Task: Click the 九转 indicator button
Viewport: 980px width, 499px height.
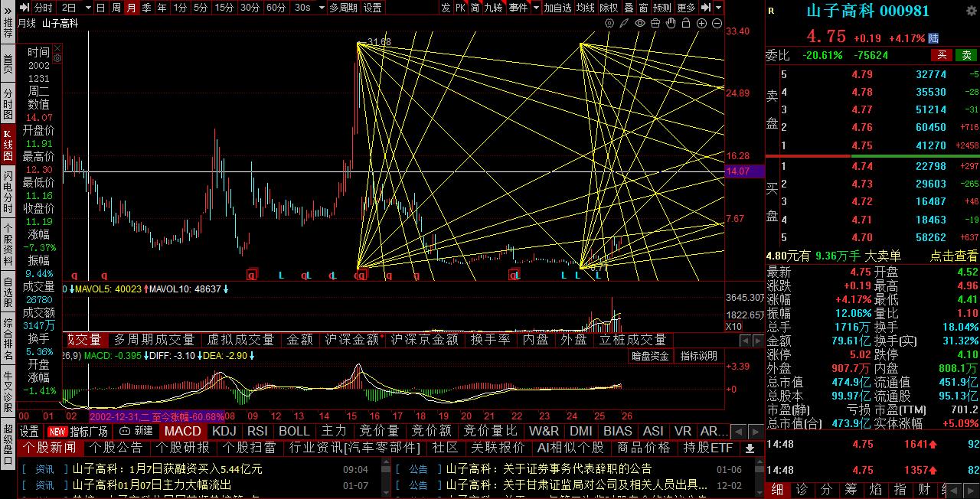Action: pyautogui.click(x=493, y=8)
